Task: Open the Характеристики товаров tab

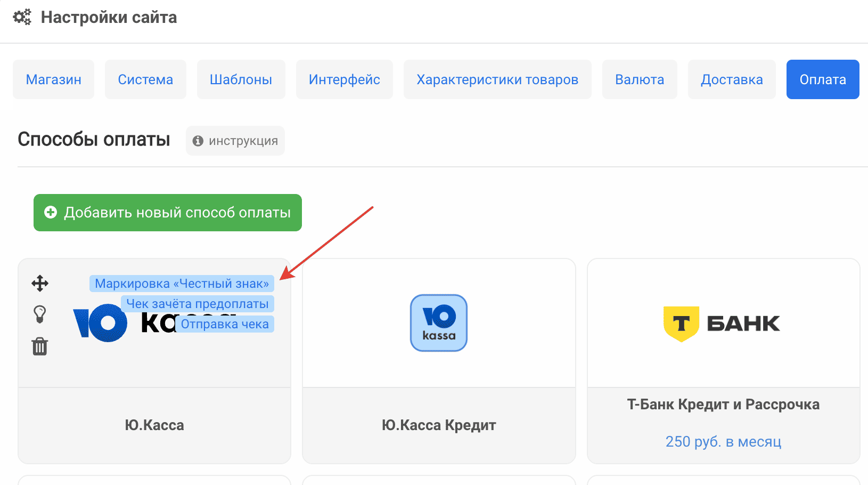Action: click(497, 79)
